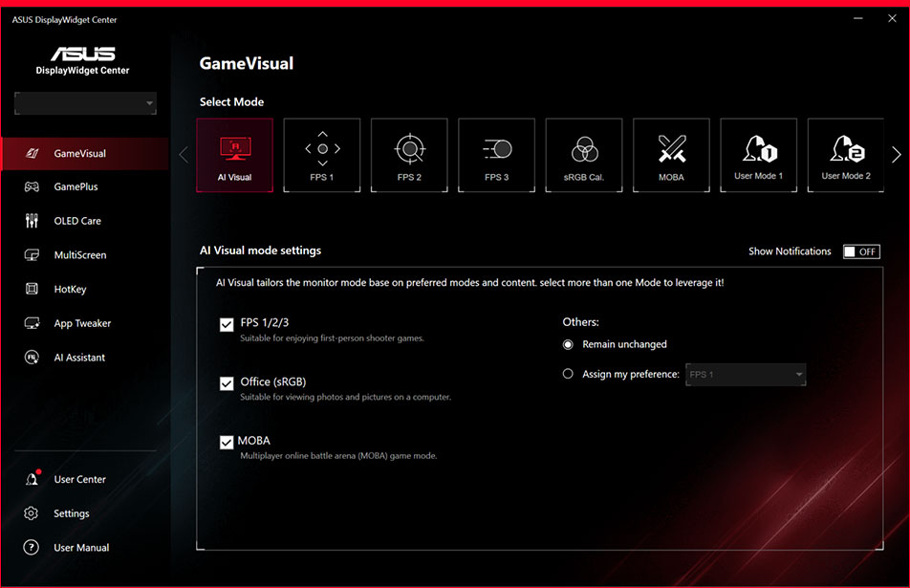Open the monitor selection dropdown
Image resolution: width=910 pixels, height=588 pixels.
pyautogui.click(x=85, y=103)
